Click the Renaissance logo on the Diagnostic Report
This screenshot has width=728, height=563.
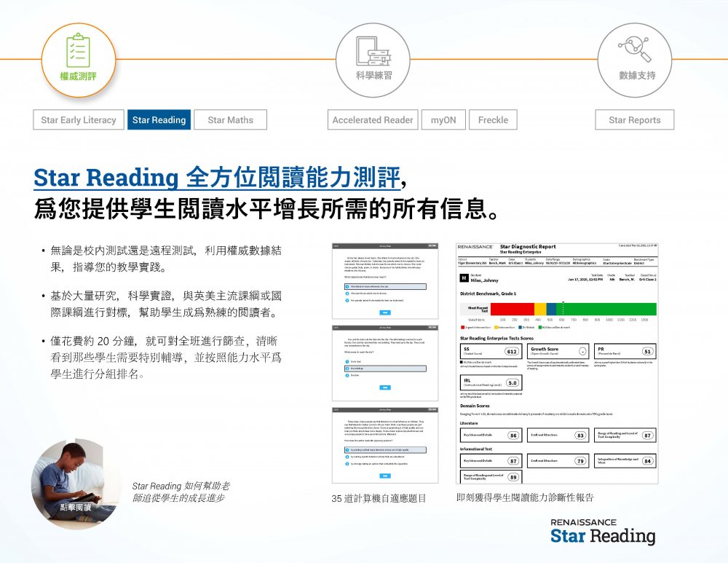[476, 247]
